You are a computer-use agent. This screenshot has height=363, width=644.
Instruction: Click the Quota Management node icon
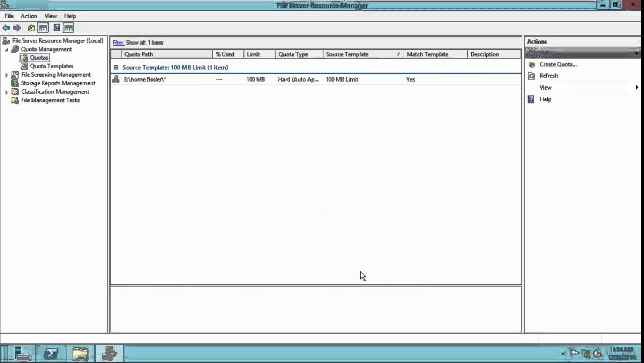pos(15,49)
